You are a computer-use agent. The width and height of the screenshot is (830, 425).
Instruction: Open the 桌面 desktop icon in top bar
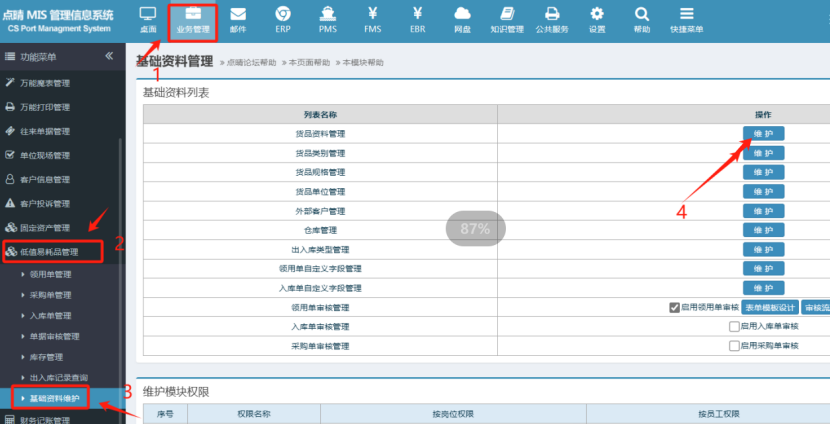148,18
